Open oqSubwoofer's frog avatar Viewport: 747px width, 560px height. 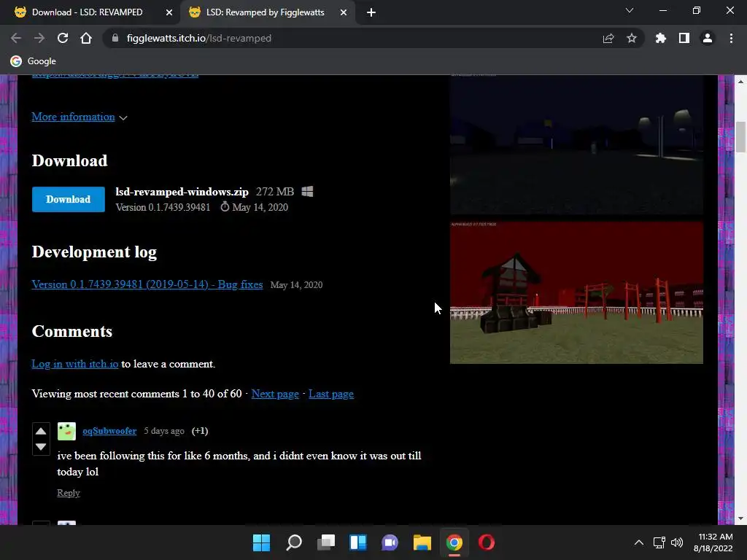(66, 431)
